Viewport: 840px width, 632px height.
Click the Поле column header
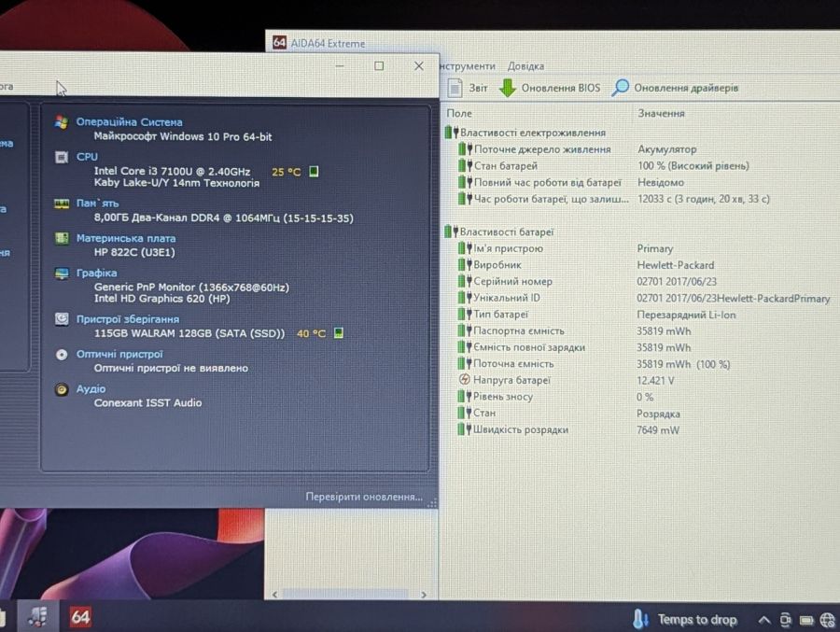[x=459, y=113]
